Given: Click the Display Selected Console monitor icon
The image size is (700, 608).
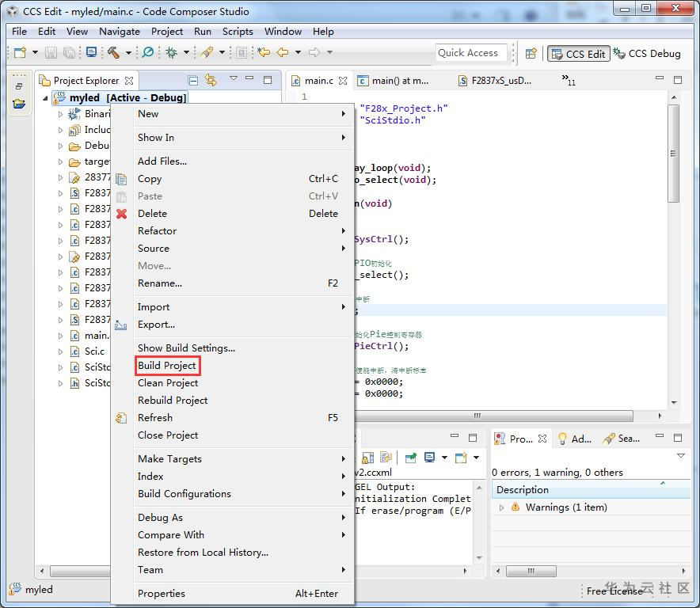Looking at the screenshot, I should click(x=430, y=458).
